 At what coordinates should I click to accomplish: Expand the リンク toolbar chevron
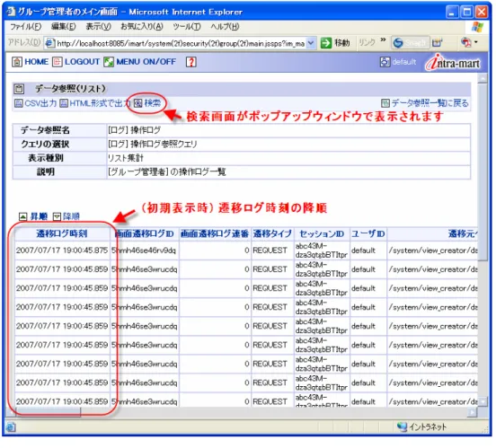click(383, 40)
